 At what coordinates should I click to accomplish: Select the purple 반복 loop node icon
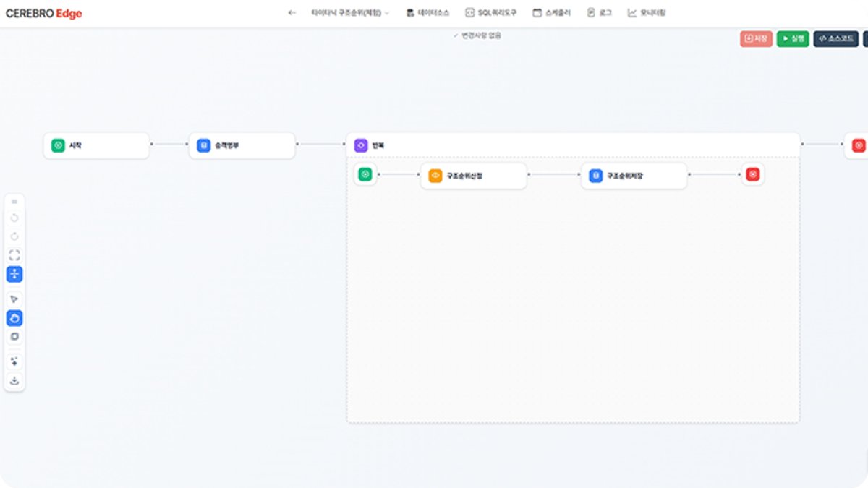[x=360, y=145]
